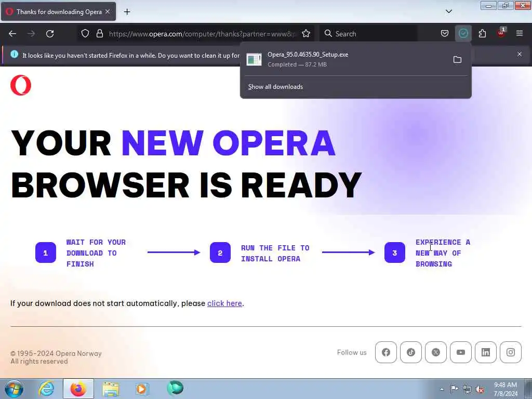Open containing folder for Opera setup file
This screenshot has height=399, width=532.
coord(457,60)
